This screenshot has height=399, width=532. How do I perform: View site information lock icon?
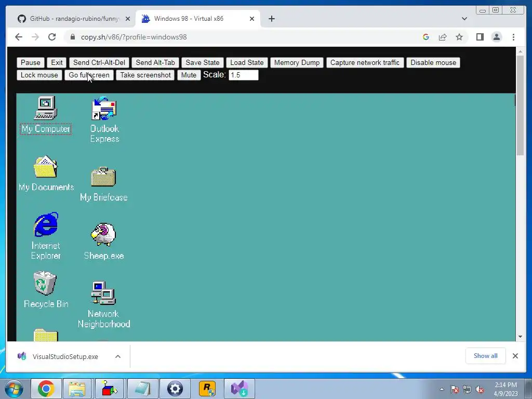pyautogui.click(x=72, y=37)
